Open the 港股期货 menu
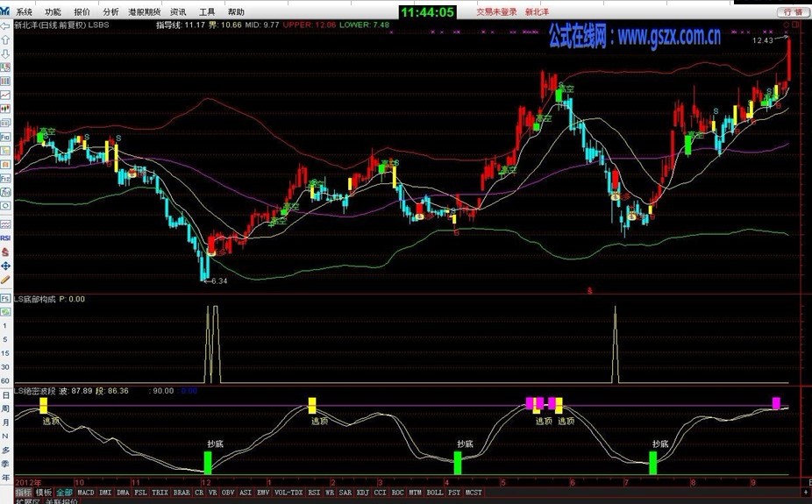Screen dimensions: 812x504 pos(145,12)
